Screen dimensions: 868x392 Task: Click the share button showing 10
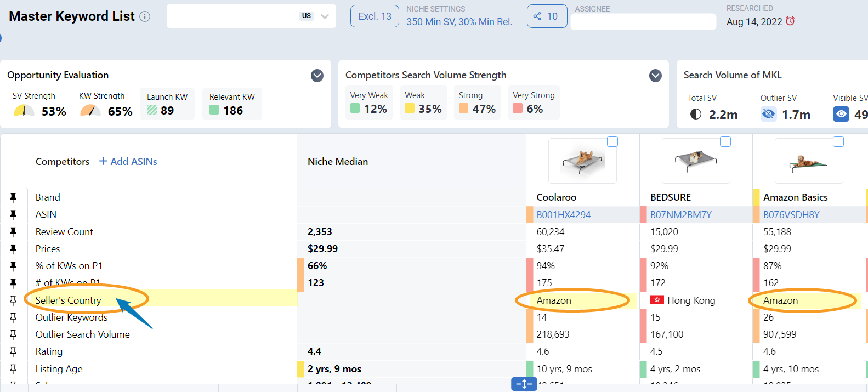click(x=547, y=16)
